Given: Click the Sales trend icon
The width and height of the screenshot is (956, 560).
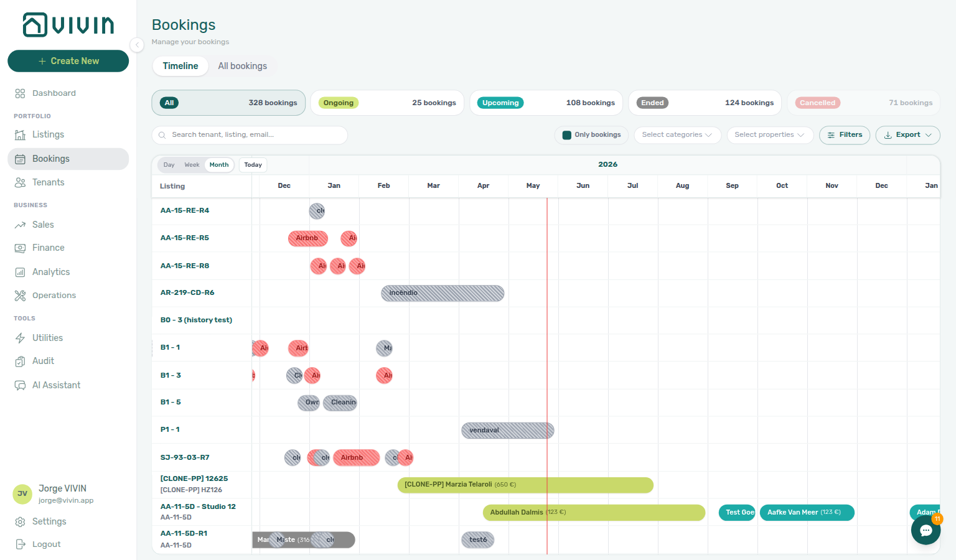Looking at the screenshot, I should coord(20,225).
